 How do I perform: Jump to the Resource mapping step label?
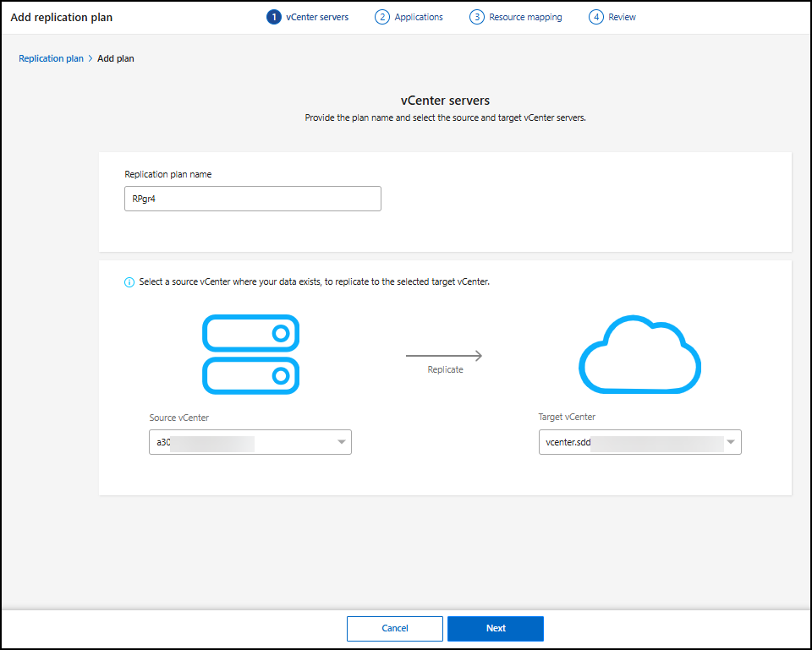pos(525,17)
